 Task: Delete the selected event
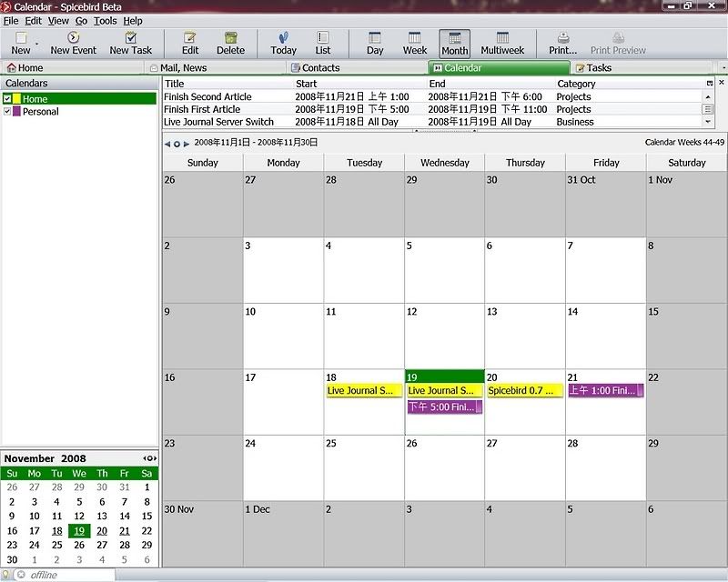230,43
